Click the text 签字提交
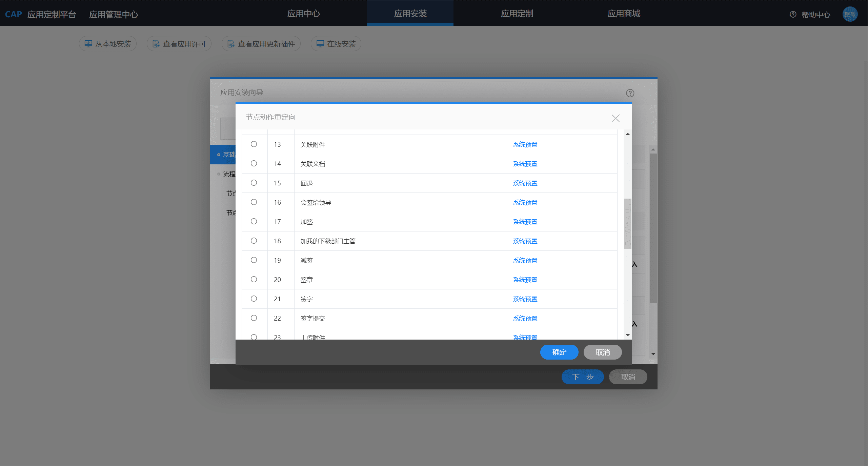The image size is (868, 466). 312,318
